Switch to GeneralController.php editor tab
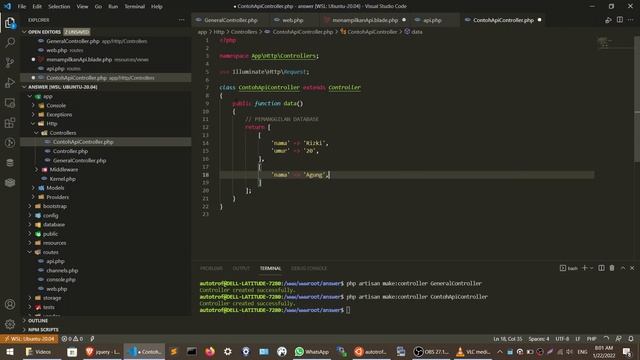Screen dimensions: 640x360 (230, 20)
